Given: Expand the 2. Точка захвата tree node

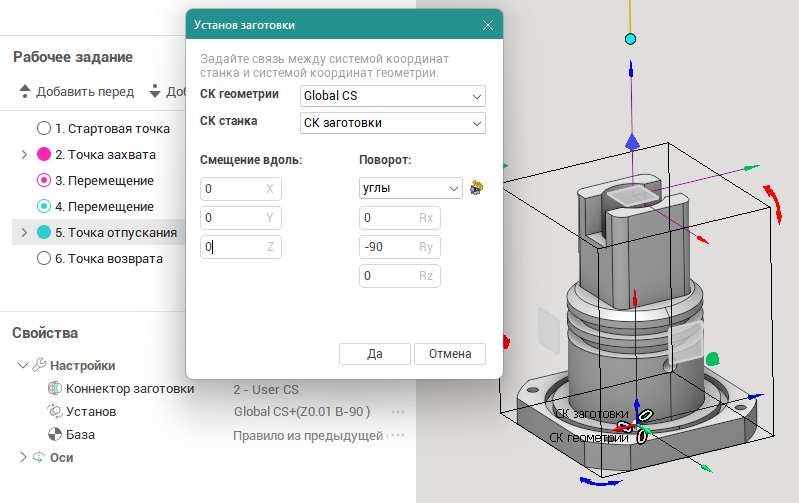Looking at the screenshot, I should coord(24,155).
